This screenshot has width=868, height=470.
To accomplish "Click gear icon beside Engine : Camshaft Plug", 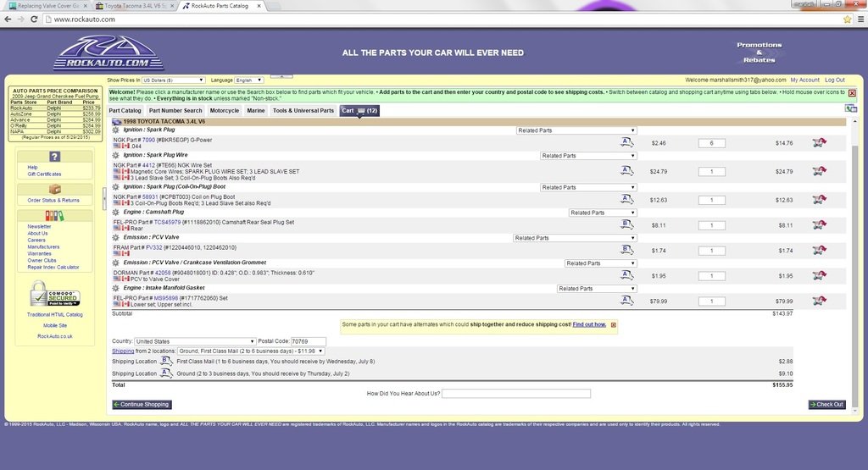I will click(x=115, y=213).
